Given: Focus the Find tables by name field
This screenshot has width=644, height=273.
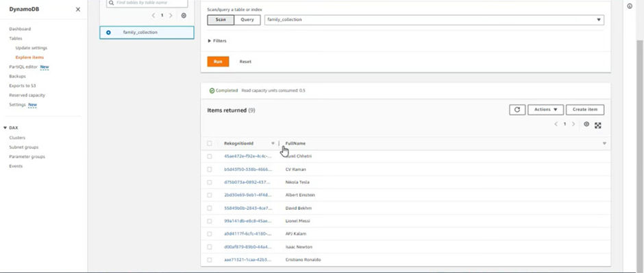Looking at the screenshot, I should click(147, 3).
